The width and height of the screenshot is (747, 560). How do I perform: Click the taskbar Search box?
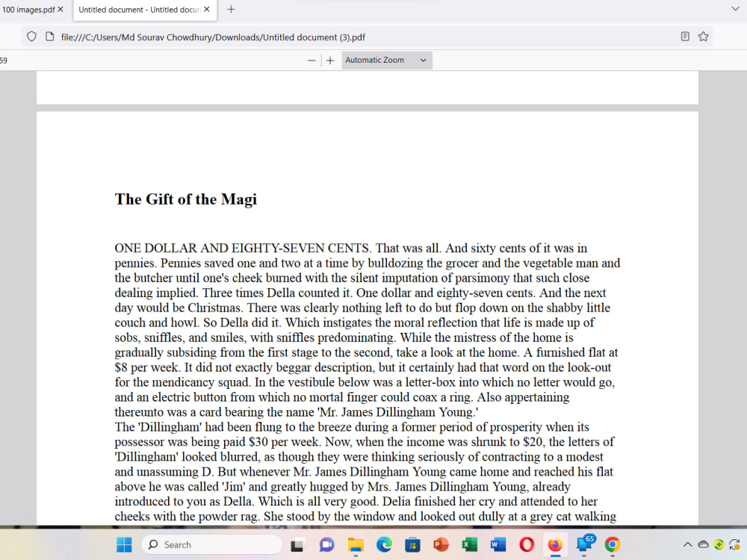[x=212, y=544]
